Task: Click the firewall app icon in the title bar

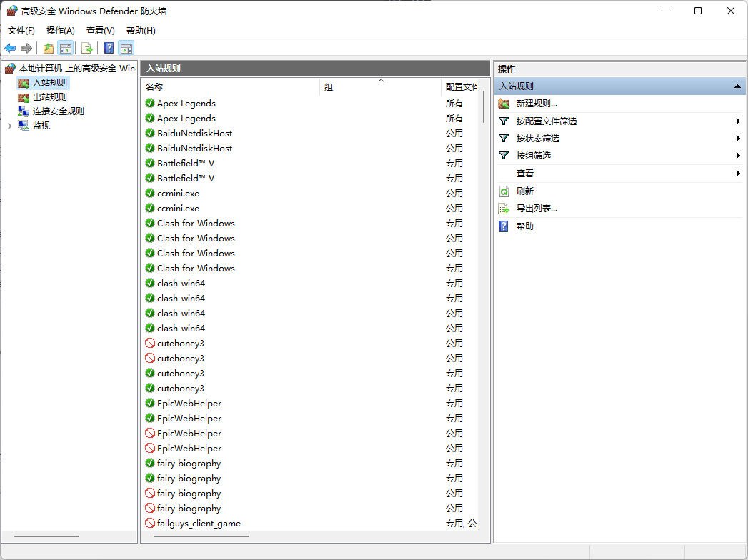Action: (x=11, y=11)
